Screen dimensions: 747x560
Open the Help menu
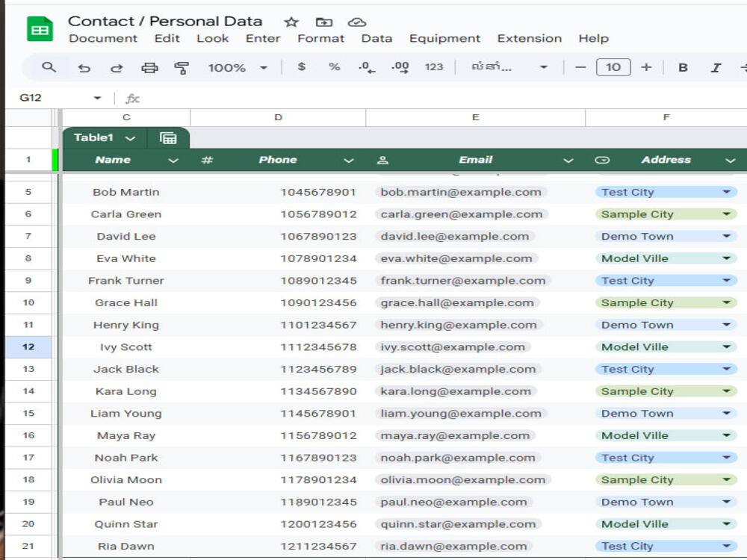point(594,39)
